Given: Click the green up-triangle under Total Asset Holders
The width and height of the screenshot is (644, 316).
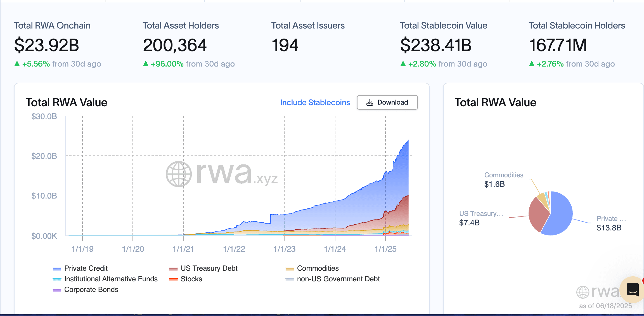Looking at the screenshot, I should (146, 64).
